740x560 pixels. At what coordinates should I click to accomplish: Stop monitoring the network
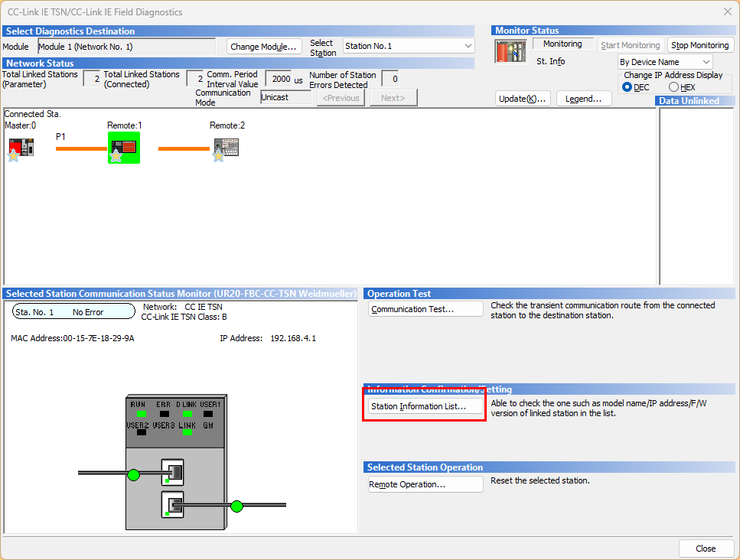(700, 45)
